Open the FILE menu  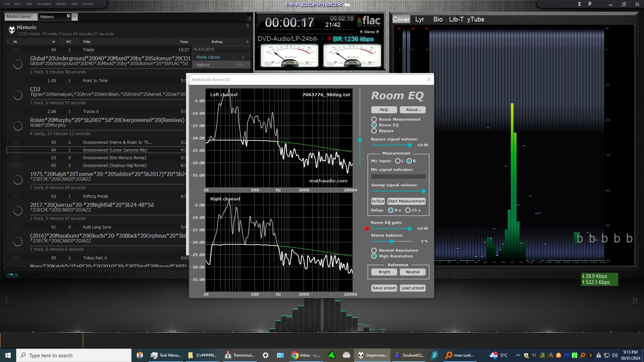pyautogui.click(x=7, y=4)
